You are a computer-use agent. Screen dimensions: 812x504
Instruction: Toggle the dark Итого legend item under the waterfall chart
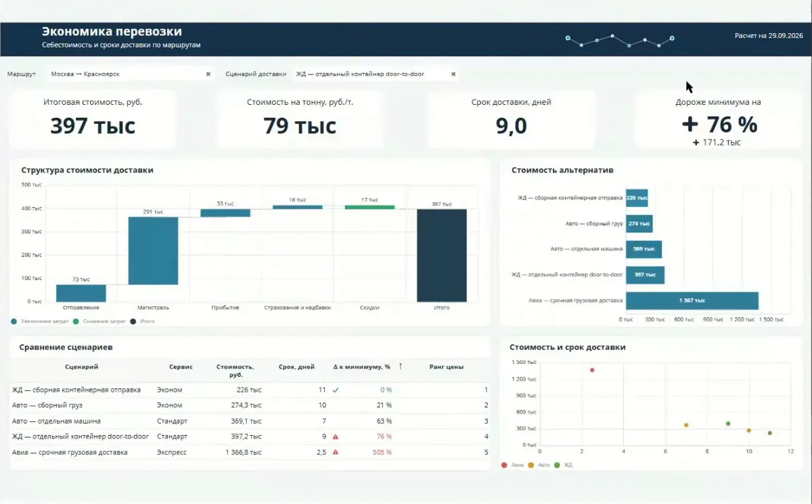pyautogui.click(x=142, y=321)
